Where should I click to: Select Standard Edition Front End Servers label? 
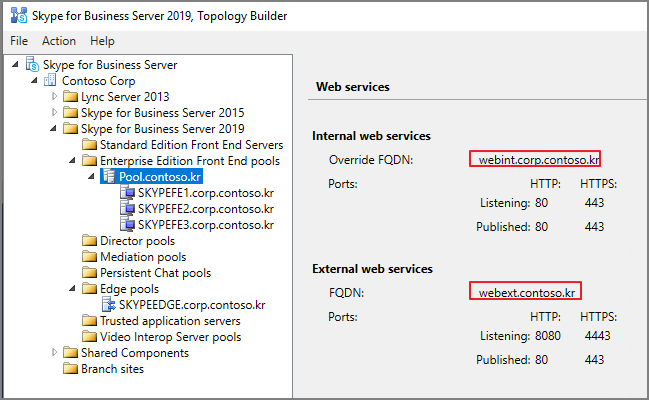pos(192,145)
